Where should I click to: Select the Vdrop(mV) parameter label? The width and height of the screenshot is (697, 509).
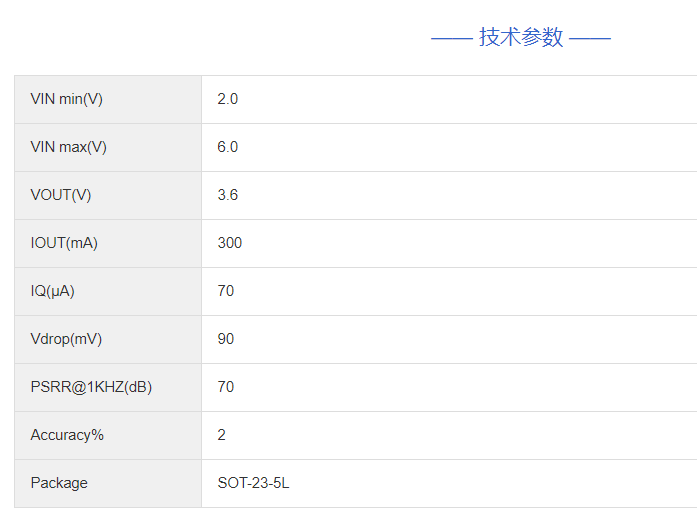[66, 339]
